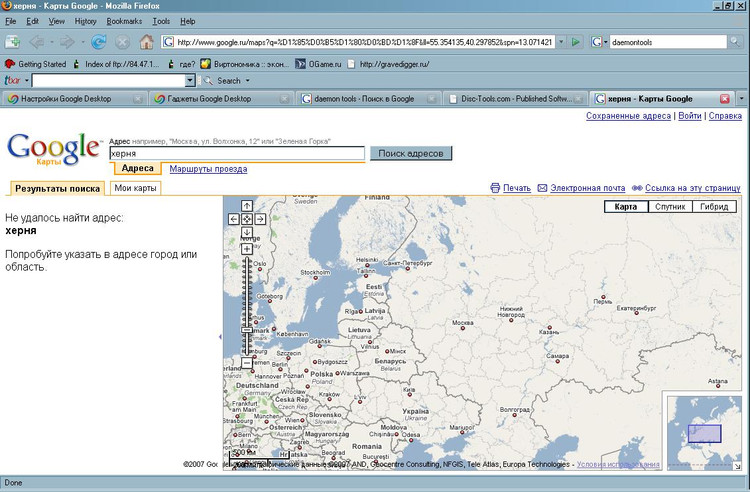This screenshot has width=750, height=492.
Task: Open the File menu
Action: coord(11,21)
